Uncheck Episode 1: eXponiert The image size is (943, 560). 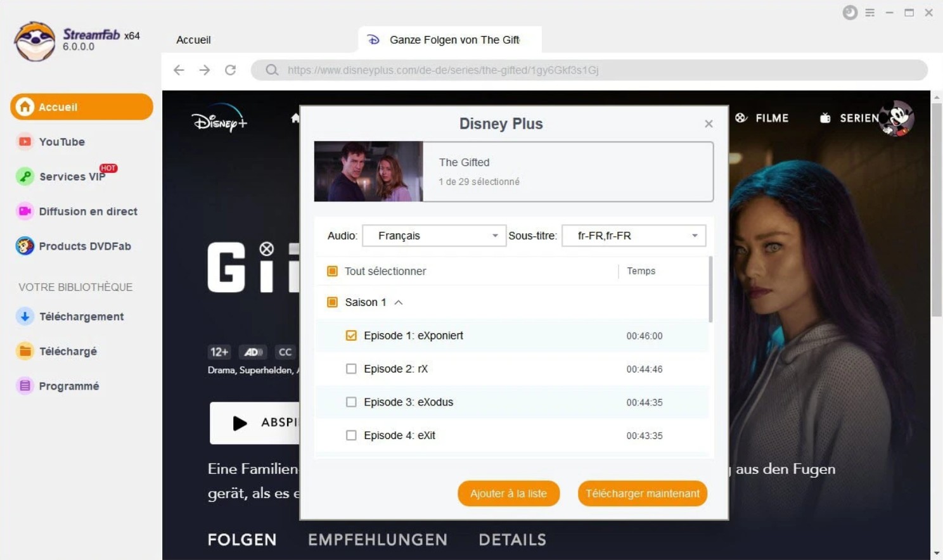351,336
